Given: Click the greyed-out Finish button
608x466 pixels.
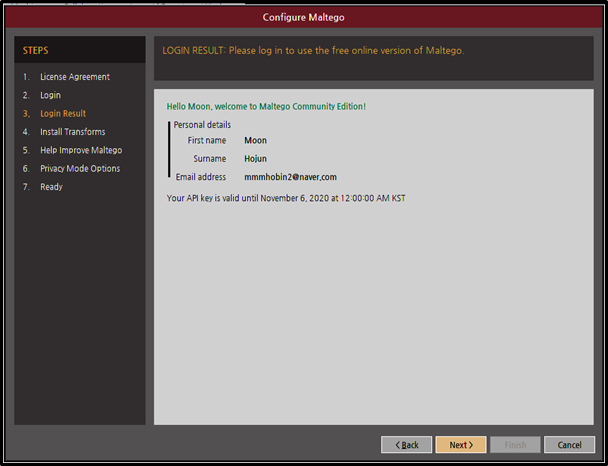Looking at the screenshot, I should coord(515,445).
